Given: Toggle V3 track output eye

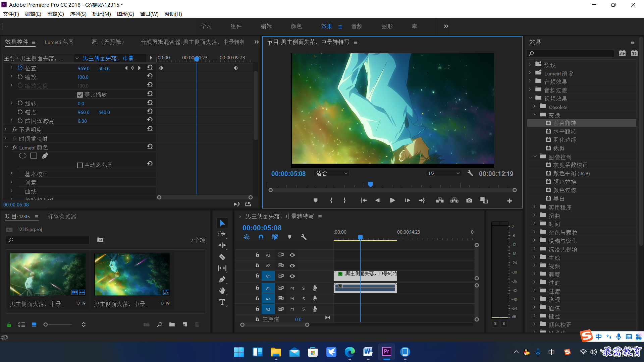Looking at the screenshot, I should (292, 255).
